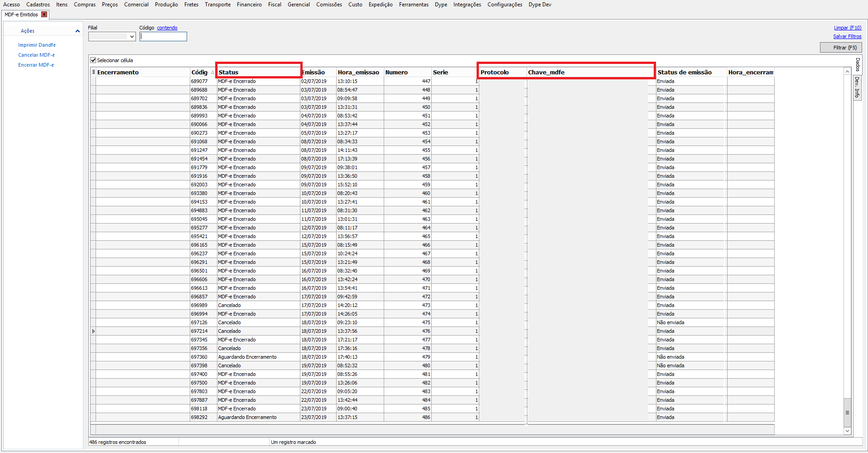Close the MDF-e Emitidos tab
The width and height of the screenshot is (868, 453).
tap(44, 15)
